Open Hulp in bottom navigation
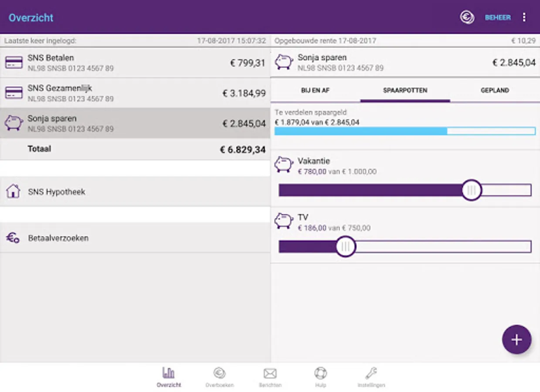This screenshot has height=392, width=540. (x=320, y=377)
